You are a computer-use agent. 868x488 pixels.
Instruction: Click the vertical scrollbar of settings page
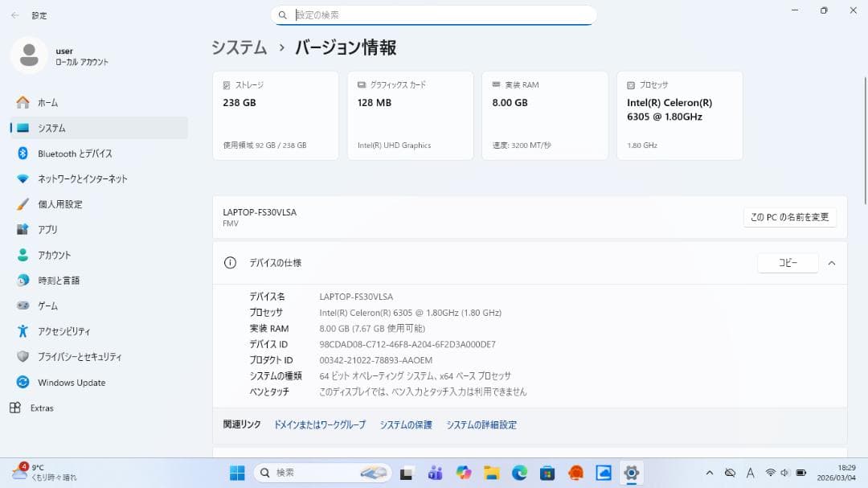(x=865, y=141)
